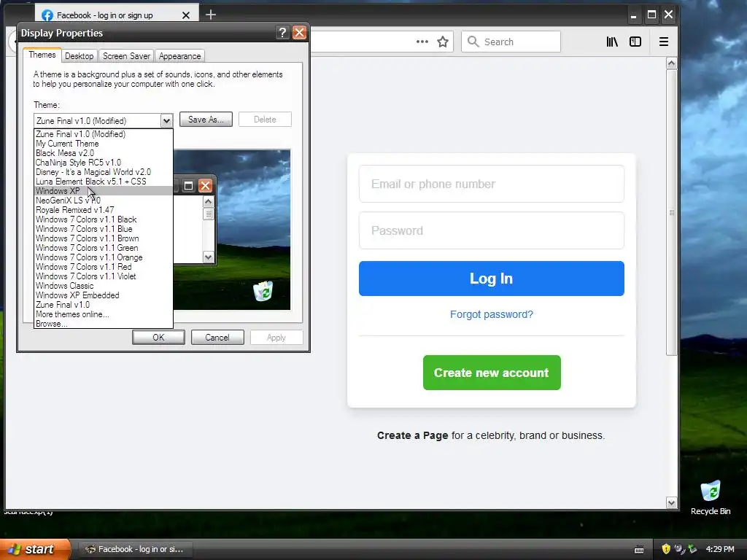Open page actions three-dot menu
Image resolution: width=747 pixels, height=560 pixels.
[422, 42]
